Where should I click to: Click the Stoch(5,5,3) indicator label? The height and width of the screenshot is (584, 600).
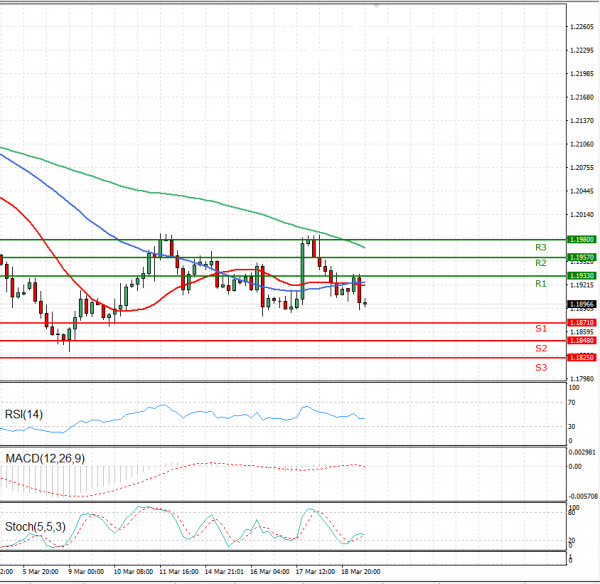pos(35,527)
